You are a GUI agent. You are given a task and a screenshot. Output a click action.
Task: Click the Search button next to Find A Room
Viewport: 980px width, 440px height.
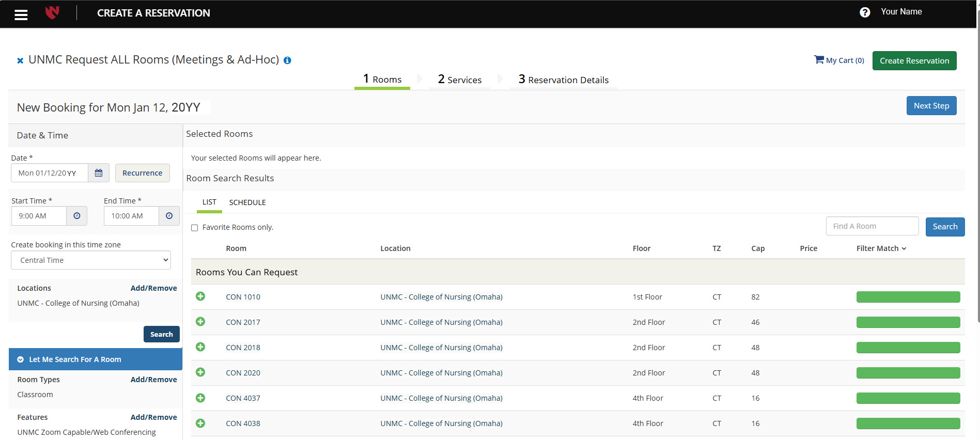click(945, 227)
